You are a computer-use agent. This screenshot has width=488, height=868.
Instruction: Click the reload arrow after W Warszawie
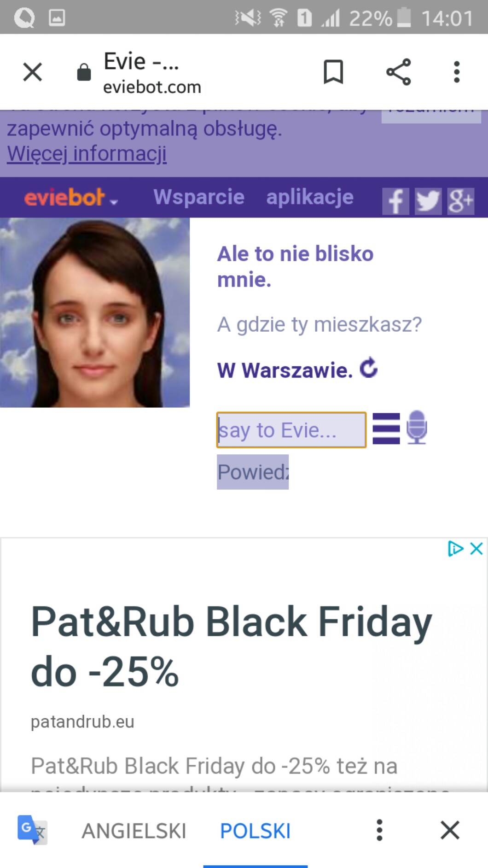(368, 368)
